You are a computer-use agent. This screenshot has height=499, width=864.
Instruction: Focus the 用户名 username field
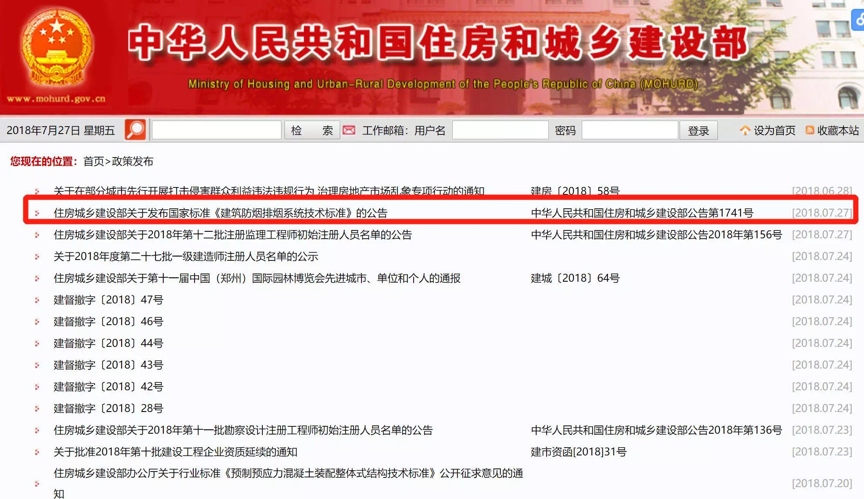coord(500,131)
